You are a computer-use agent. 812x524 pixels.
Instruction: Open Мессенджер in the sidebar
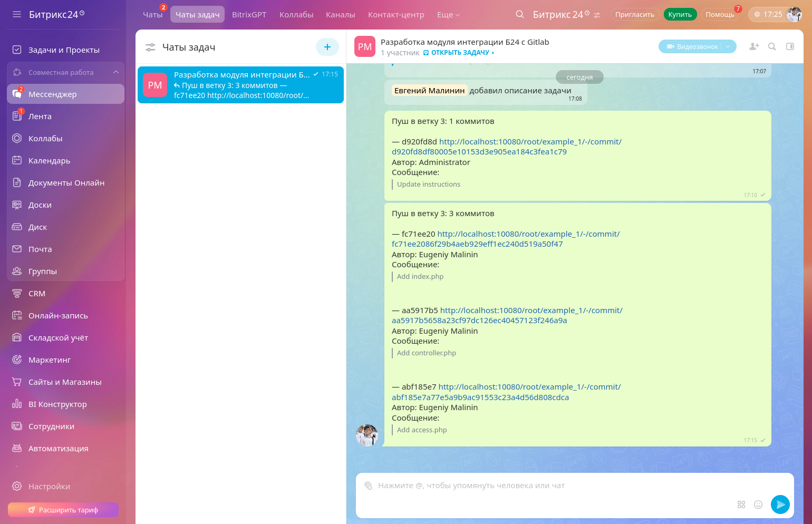coord(66,94)
